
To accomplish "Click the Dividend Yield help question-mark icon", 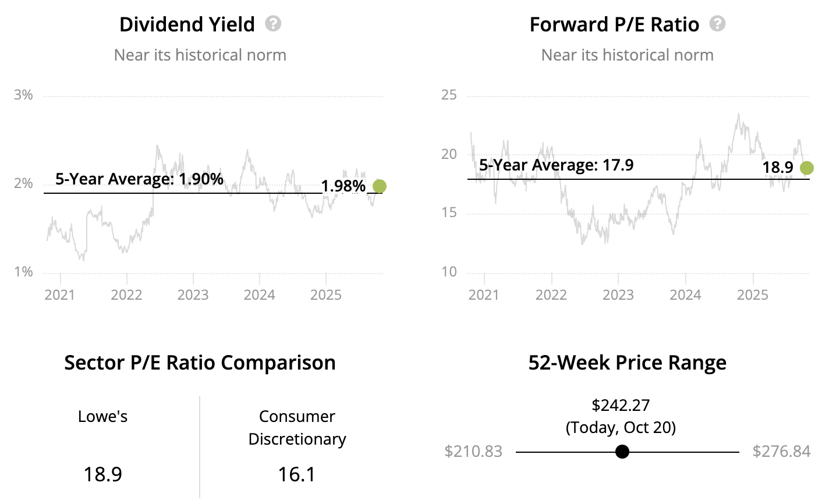I will click(273, 24).
